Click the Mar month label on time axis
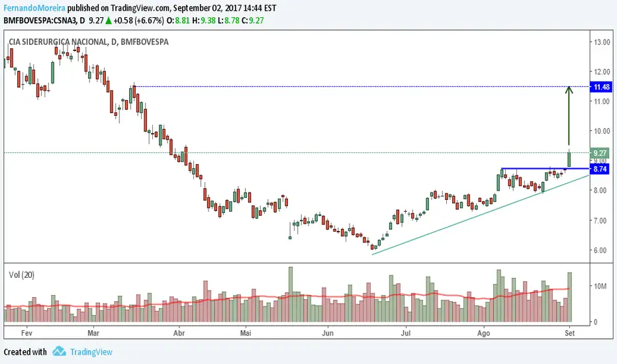 point(93,333)
